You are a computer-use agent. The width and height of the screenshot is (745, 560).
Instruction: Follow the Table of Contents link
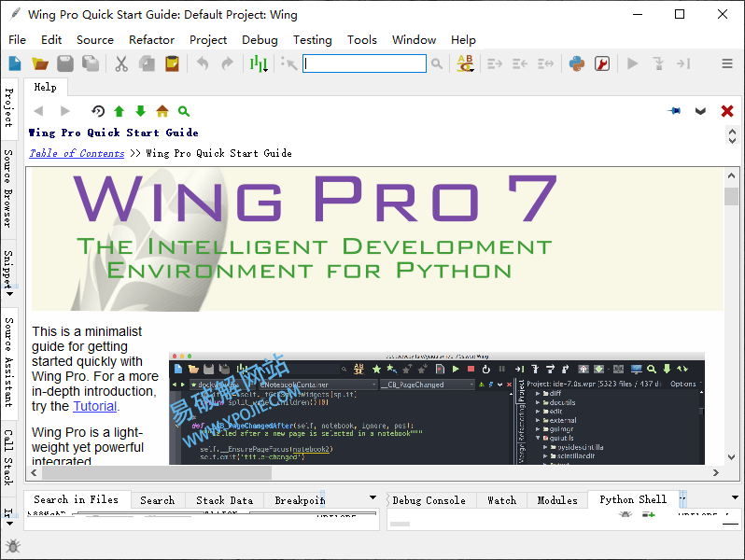(77, 153)
